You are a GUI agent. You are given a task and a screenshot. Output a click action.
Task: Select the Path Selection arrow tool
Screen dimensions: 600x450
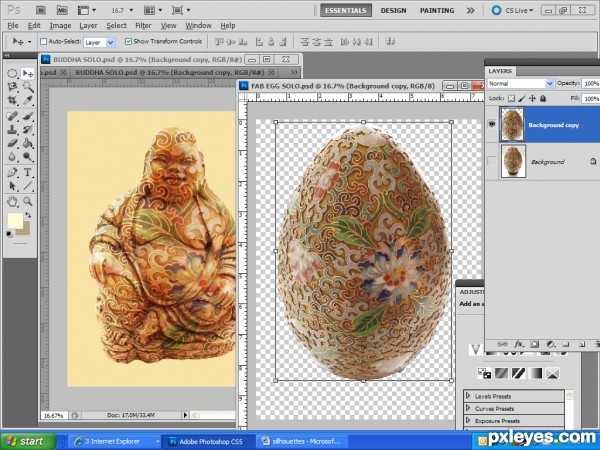[13, 186]
